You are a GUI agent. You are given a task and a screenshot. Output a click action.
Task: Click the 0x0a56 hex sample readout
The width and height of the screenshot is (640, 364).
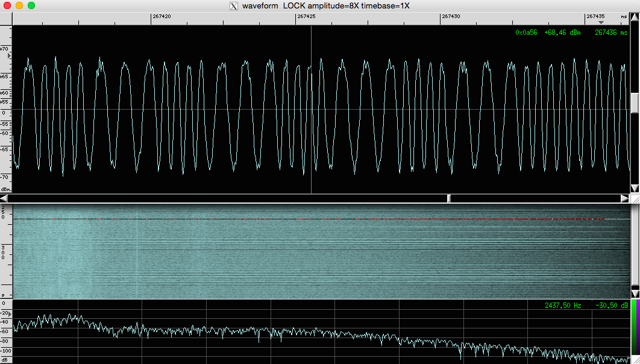[526, 33]
